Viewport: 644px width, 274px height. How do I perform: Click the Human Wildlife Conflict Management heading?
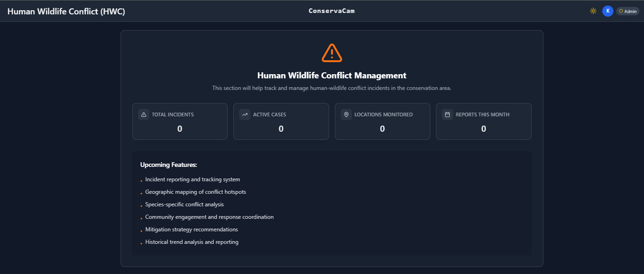tap(332, 76)
